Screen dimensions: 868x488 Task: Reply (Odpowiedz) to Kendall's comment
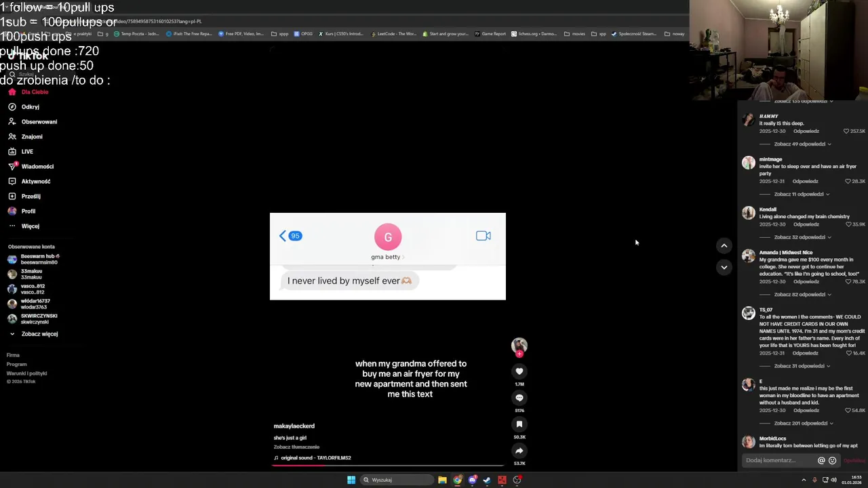[x=806, y=224]
